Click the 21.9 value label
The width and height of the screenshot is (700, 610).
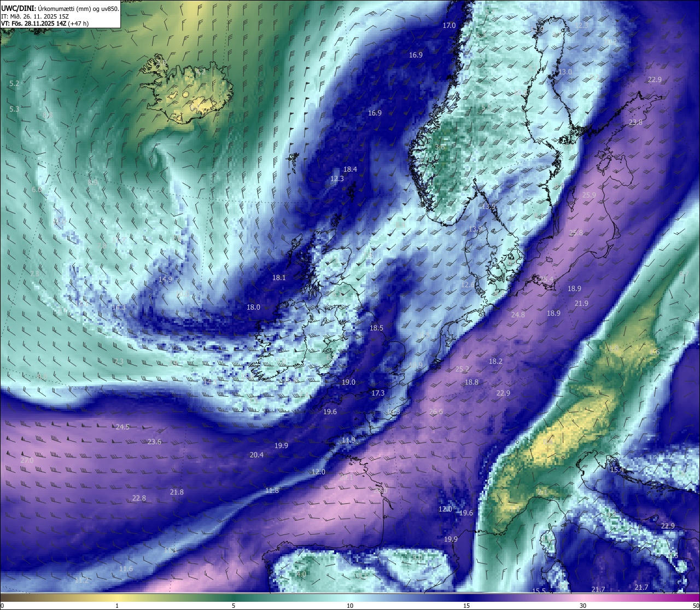tap(581, 303)
